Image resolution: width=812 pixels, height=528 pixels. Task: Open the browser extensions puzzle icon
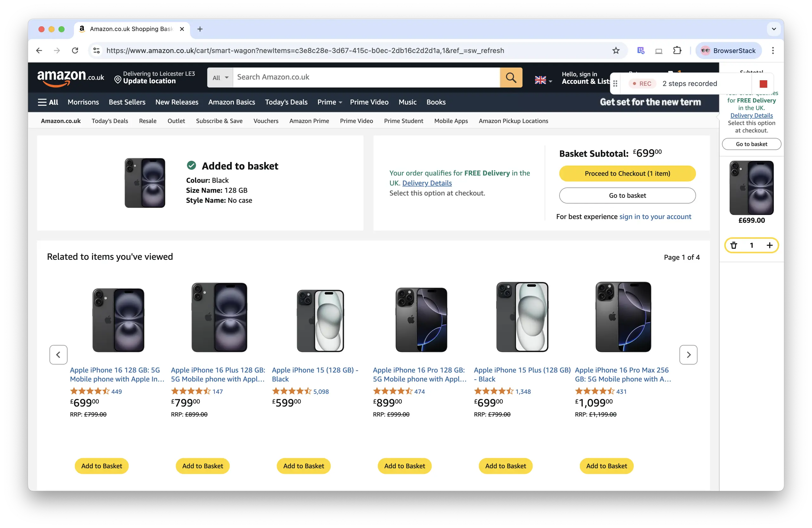point(677,50)
